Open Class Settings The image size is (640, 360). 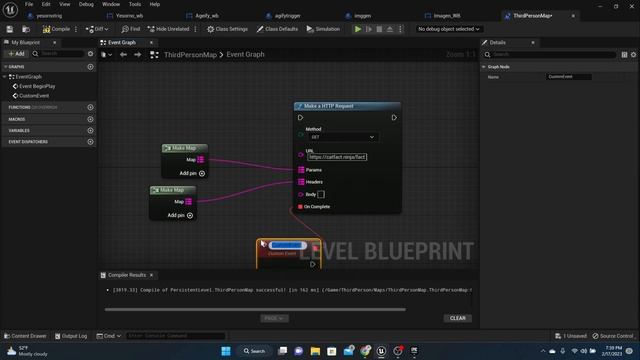227,29
